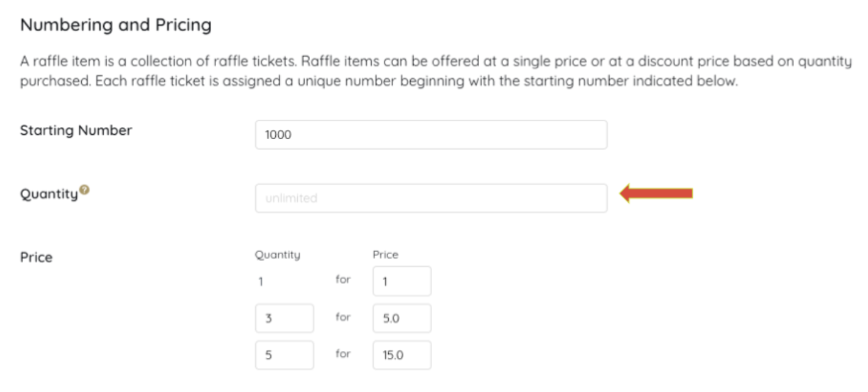Screen dimensions: 868x392
Task: Click the "for" text in first price row
Action: click(x=343, y=280)
